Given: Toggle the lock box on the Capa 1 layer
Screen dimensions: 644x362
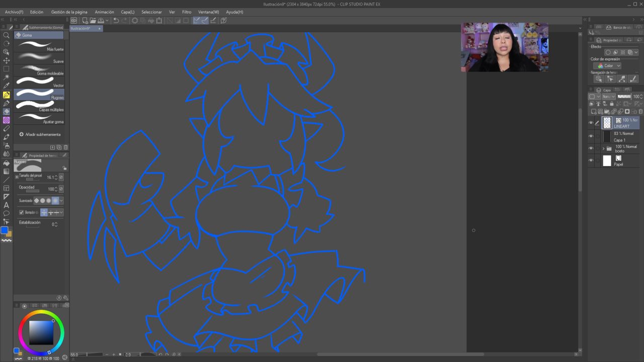Looking at the screenshot, I should coord(598,136).
